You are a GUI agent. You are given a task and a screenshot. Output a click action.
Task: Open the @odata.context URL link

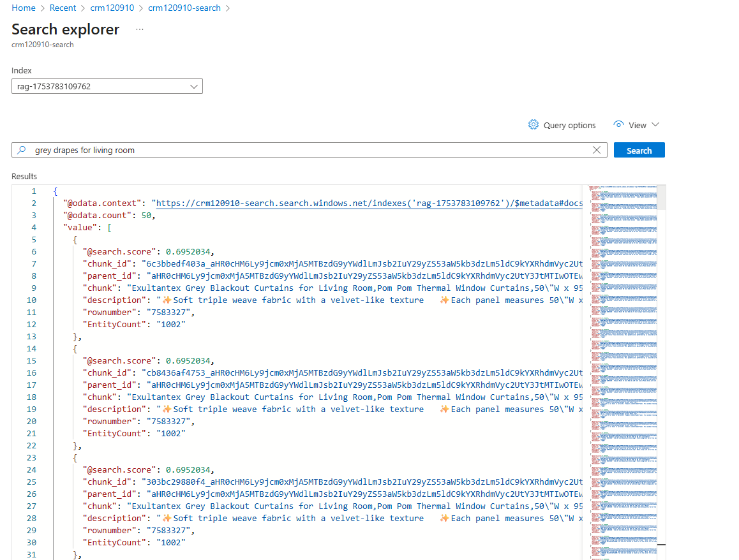point(369,203)
